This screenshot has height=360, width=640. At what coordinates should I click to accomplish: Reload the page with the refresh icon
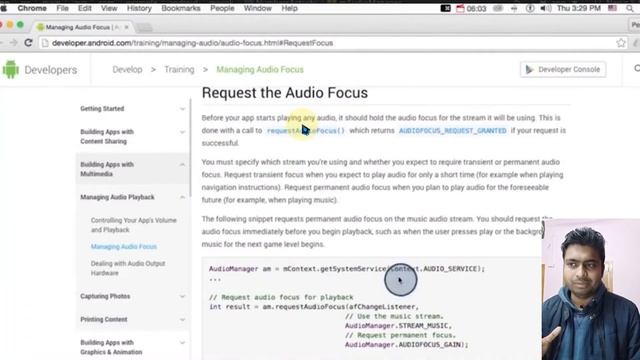click(x=28, y=43)
